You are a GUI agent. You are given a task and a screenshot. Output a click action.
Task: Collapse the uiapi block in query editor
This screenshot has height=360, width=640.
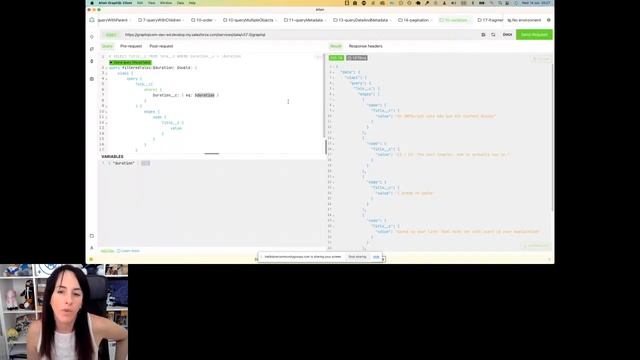point(107,73)
